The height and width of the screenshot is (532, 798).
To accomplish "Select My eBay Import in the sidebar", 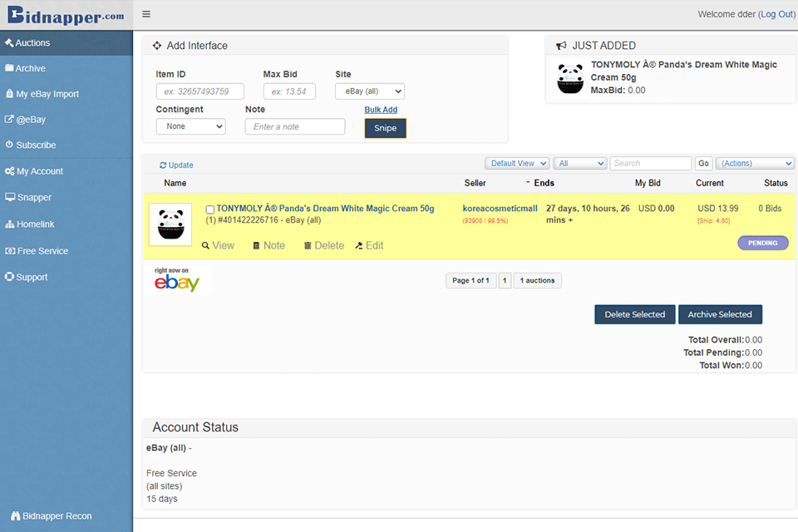I will (x=8, y=94).
